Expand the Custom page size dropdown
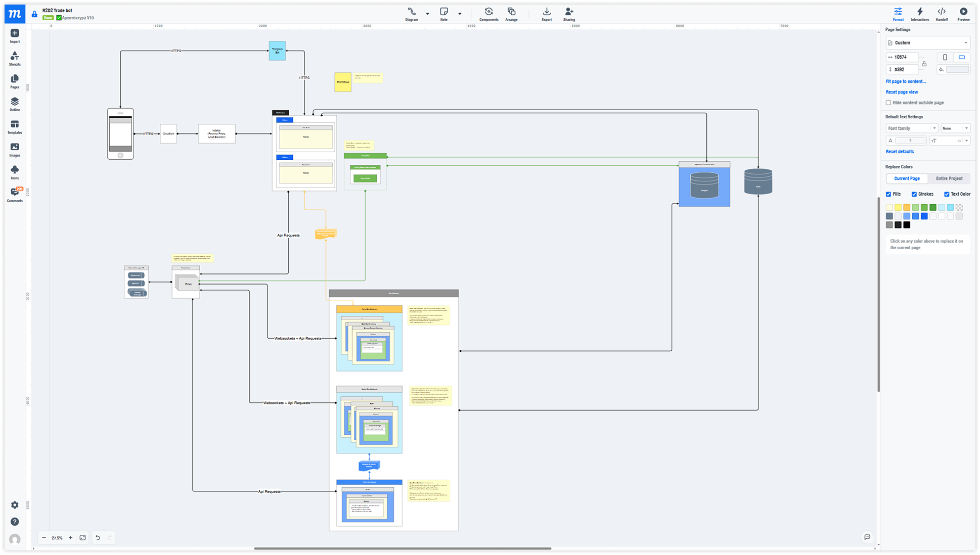 point(928,43)
